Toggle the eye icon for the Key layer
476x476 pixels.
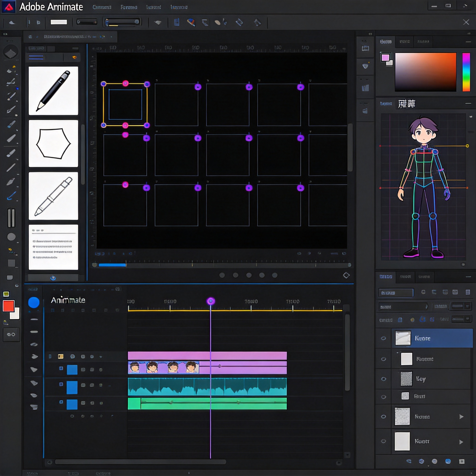(383, 379)
